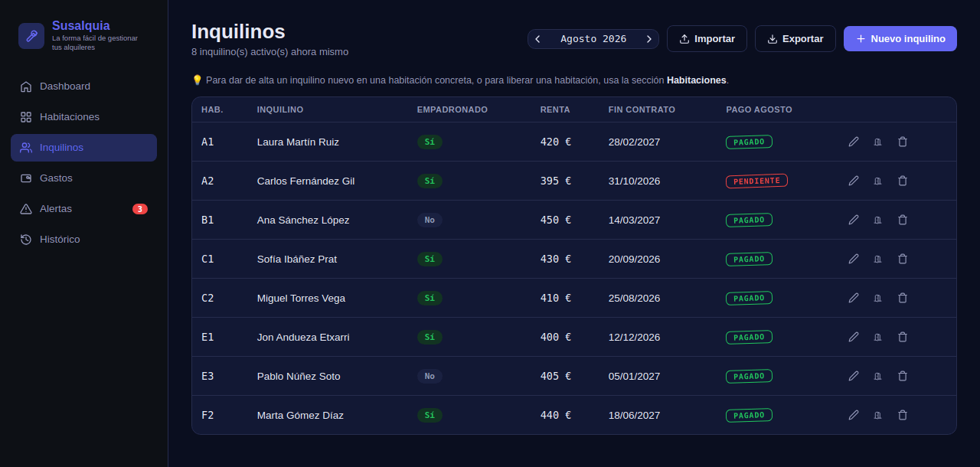
Task: Show the Alertas section in the sidebar
Action: 83,209
